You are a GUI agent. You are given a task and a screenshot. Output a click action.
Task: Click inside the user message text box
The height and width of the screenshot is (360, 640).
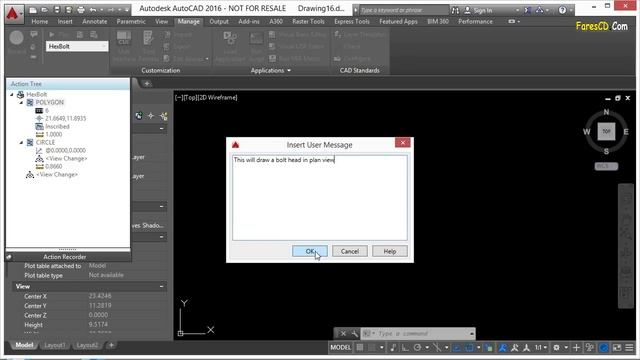pyautogui.click(x=320, y=198)
